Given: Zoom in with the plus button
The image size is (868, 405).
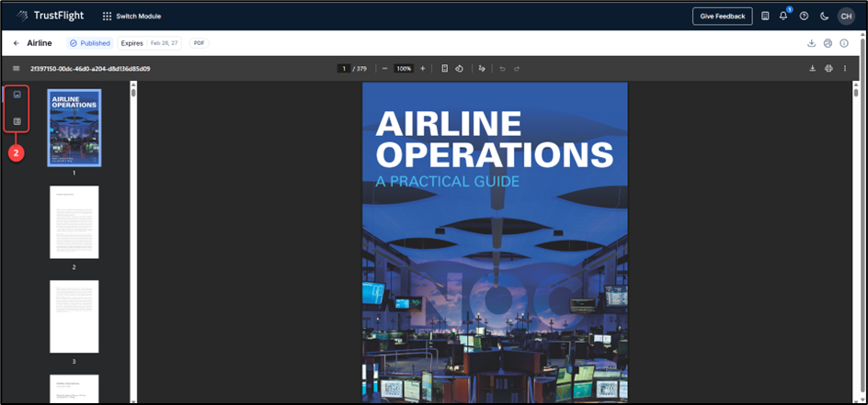Looking at the screenshot, I should (x=422, y=69).
